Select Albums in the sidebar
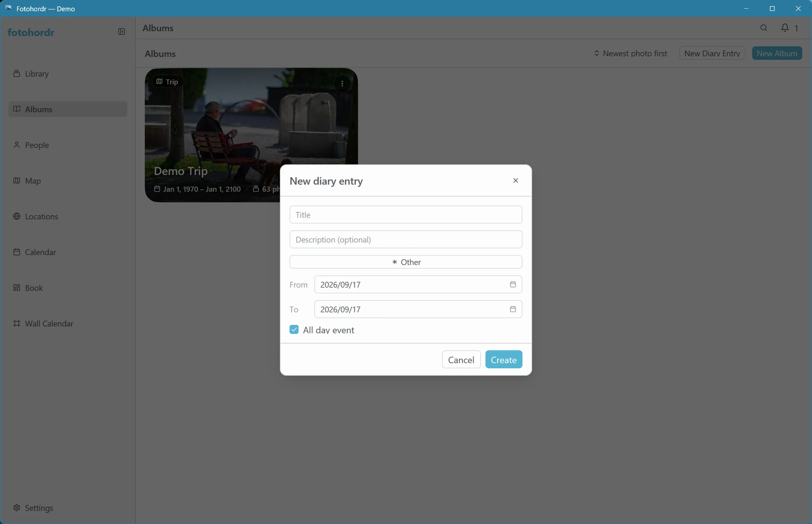The width and height of the screenshot is (812, 524). click(x=68, y=109)
